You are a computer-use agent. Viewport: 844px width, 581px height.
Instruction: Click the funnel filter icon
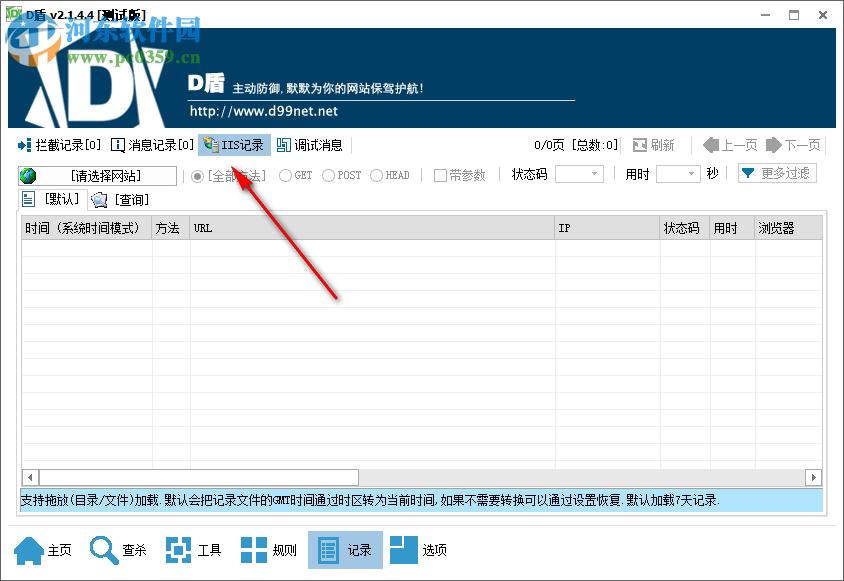pyautogui.click(x=748, y=173)
